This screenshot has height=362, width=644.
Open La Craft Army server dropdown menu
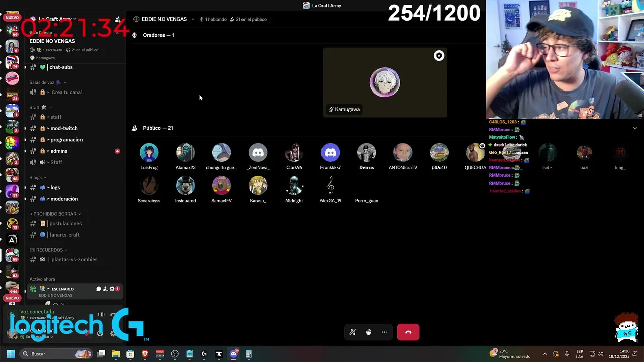click(x=57, y=19)
